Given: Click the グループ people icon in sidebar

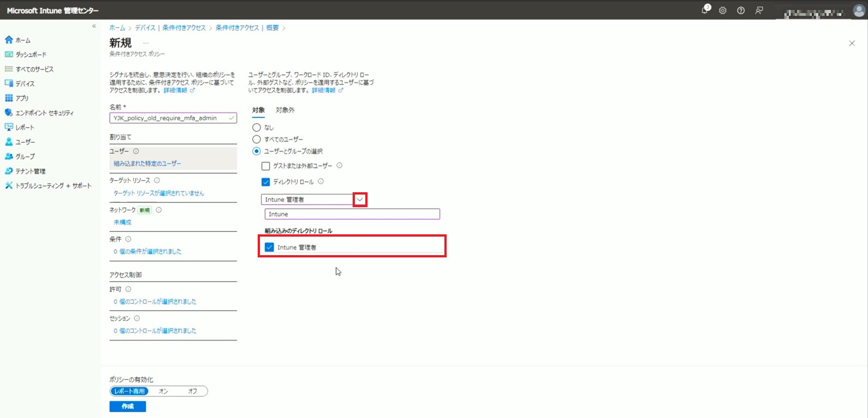Looking at the screenshot, I should click(x=9, y=156).
